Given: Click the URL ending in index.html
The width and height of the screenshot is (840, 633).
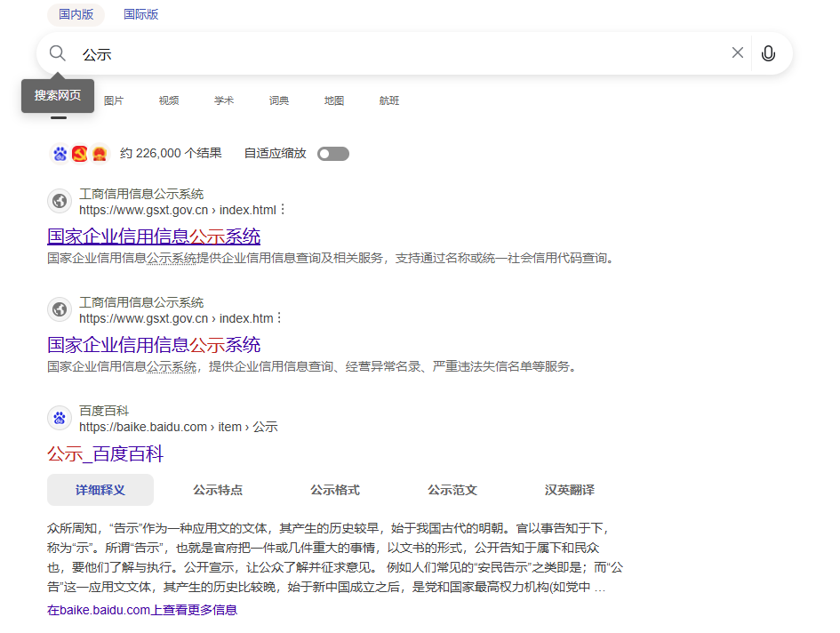Looking at the screenshot, I should click(x=178, y=210).
